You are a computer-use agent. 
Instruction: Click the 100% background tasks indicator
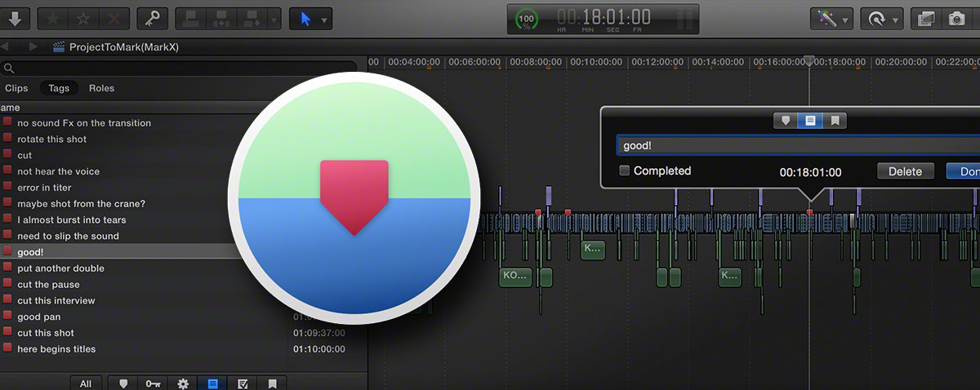click(x=528, y=18)
